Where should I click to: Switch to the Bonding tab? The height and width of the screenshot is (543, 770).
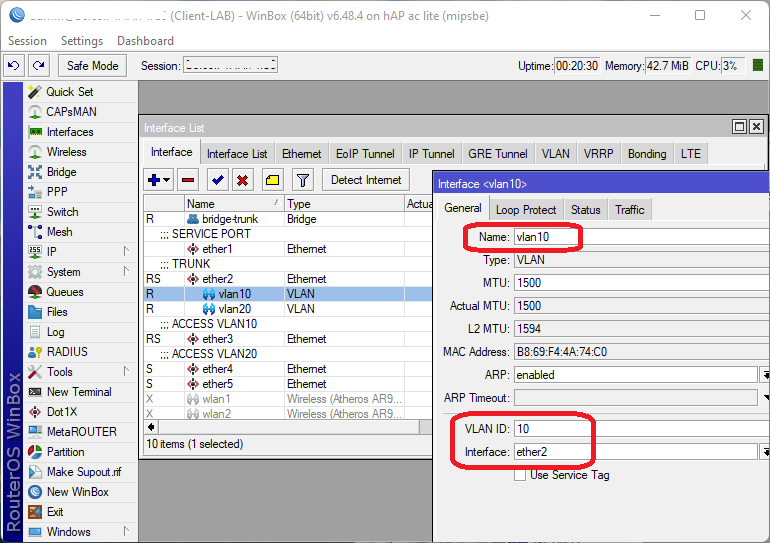[x=647, y=154]
